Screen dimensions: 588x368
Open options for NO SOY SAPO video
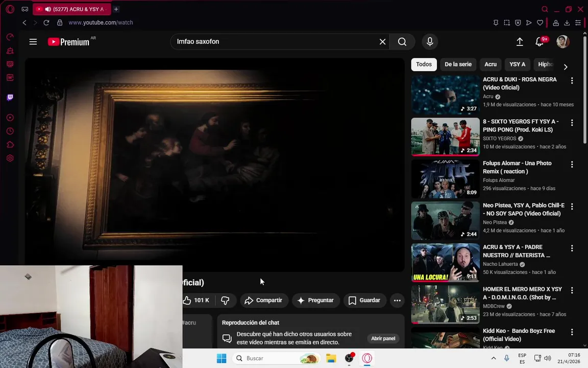(572, 206)
